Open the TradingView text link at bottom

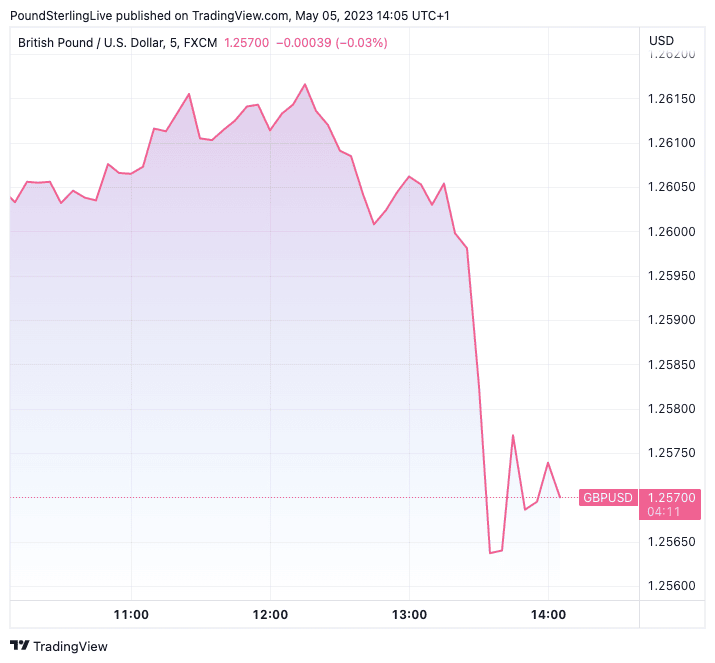70,646
